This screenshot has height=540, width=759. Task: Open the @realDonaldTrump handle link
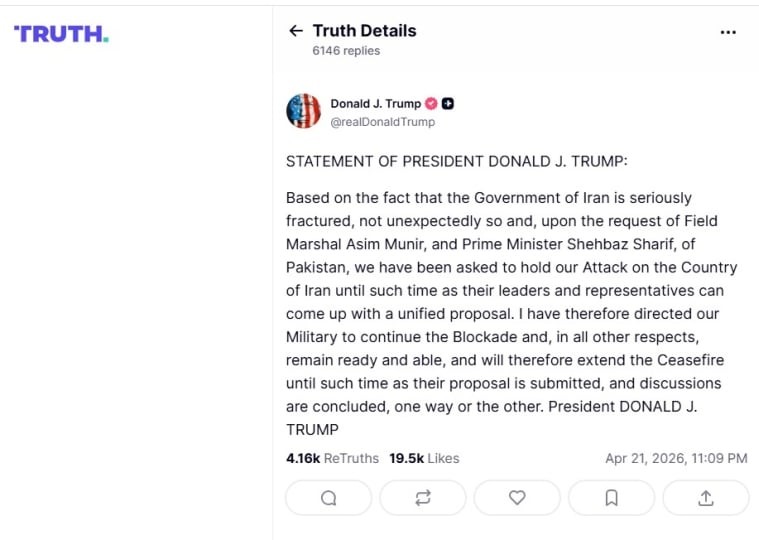coord(382,122)
